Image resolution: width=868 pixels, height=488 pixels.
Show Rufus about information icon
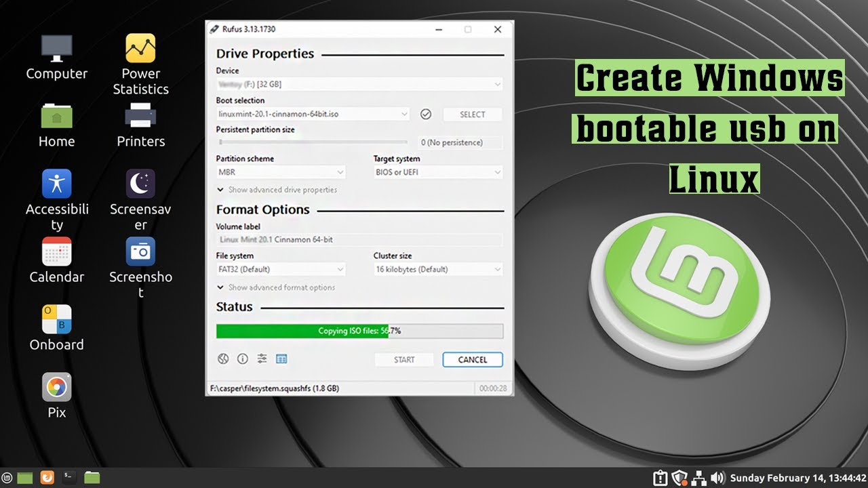pos(242,359)
